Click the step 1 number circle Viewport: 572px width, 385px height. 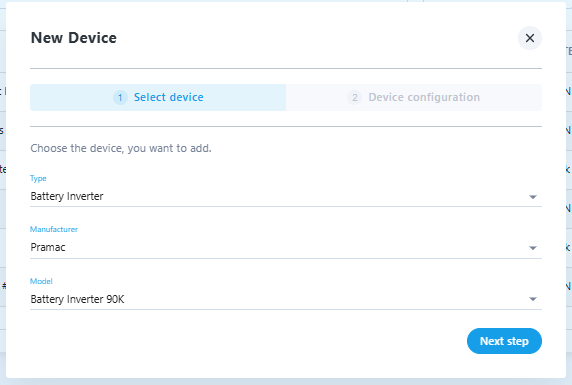[x=120, y=97]
